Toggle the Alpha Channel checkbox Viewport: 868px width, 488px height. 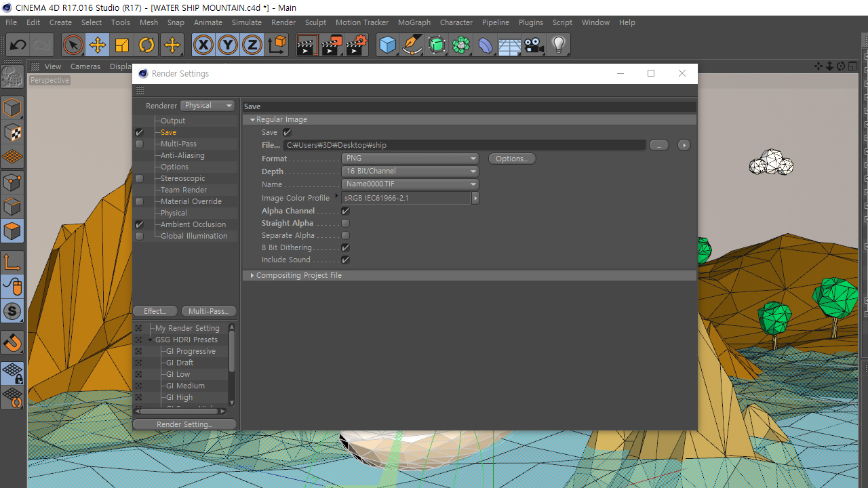(345, 211)
